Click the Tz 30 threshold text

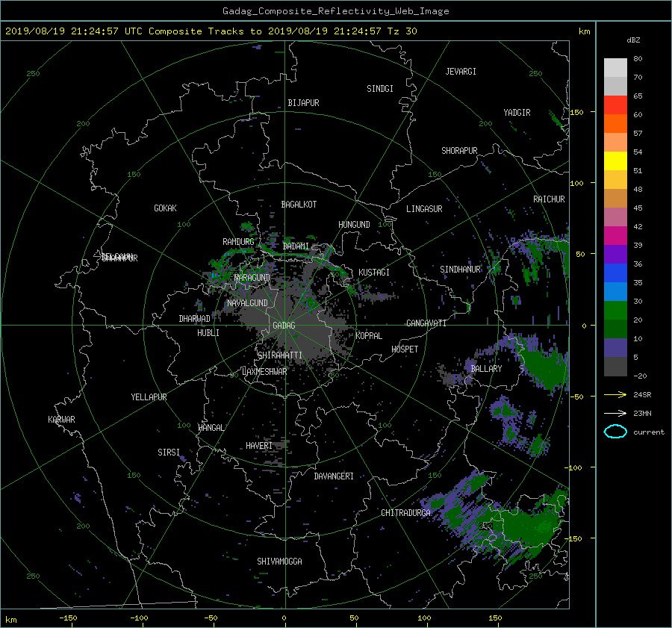[402, 31]
